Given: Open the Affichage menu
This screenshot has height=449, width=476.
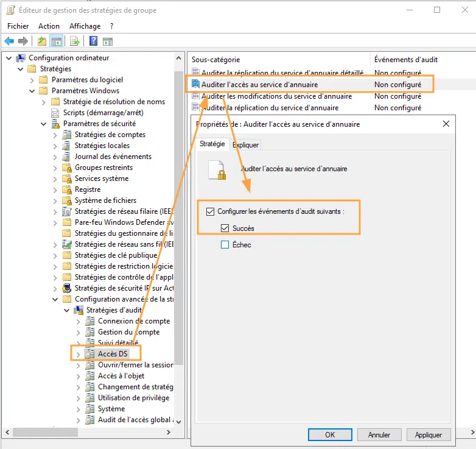Looking at the screenshot, I should [85, 26].
